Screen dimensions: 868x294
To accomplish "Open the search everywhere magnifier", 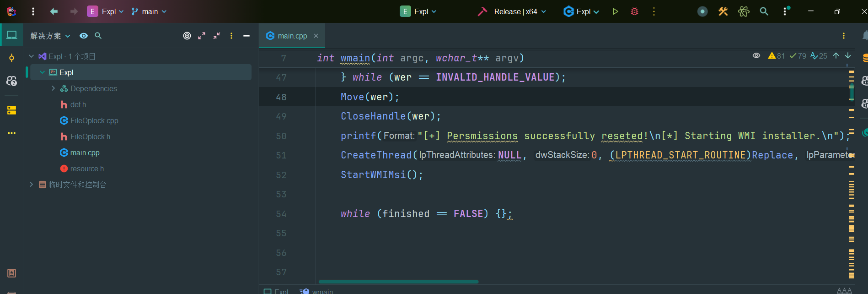I will click(764, 11).
